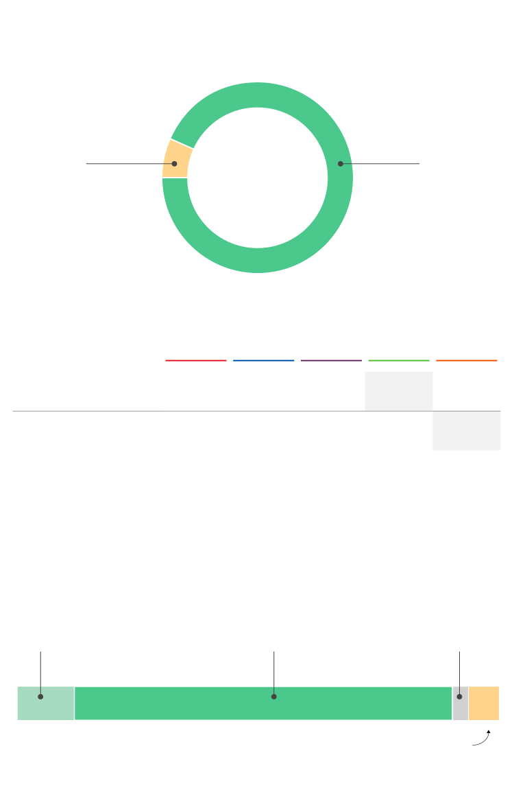The height and width of the screenshot is (812, 514).
Task: Click the gray cell below the green legend line
Action: (399, 391)
